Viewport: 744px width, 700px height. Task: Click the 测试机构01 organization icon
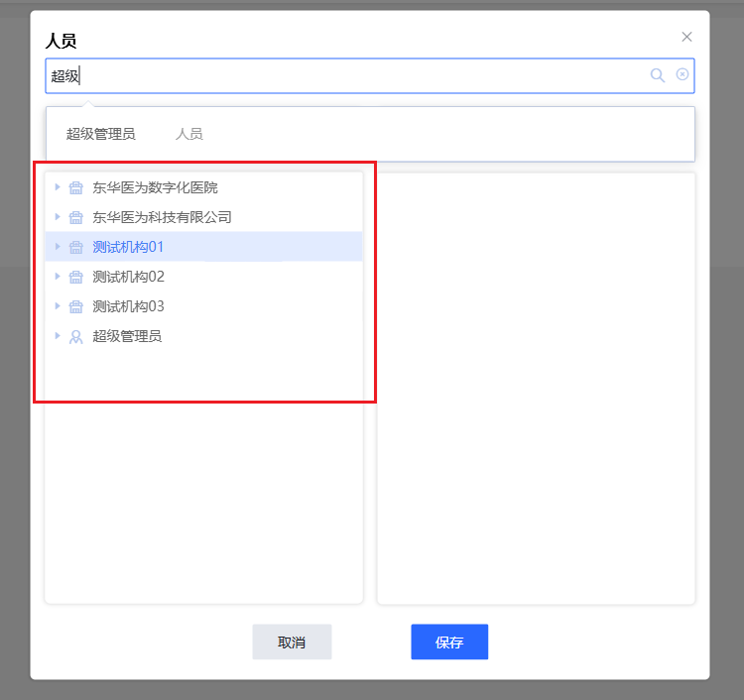[x=75, y=247]
